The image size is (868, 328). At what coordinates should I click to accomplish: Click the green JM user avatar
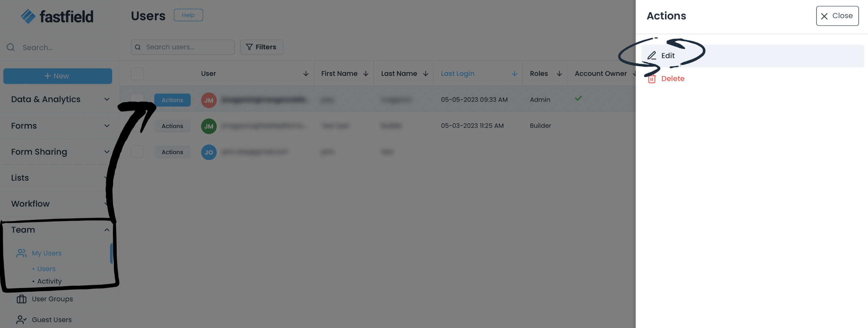point(209,126)
